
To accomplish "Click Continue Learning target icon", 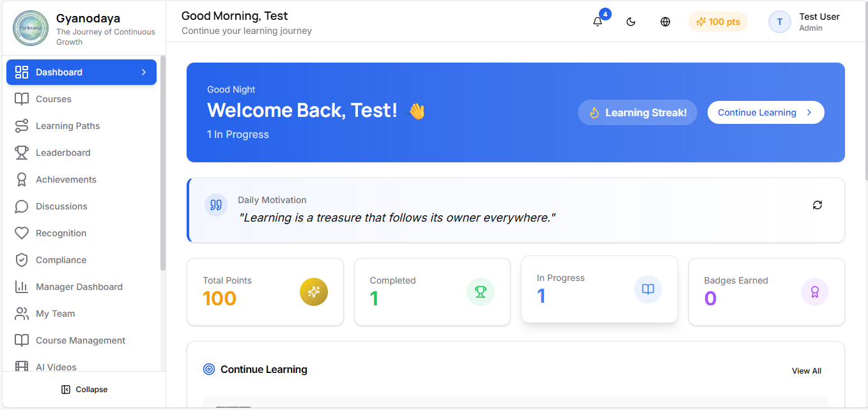I will point(209,369).
